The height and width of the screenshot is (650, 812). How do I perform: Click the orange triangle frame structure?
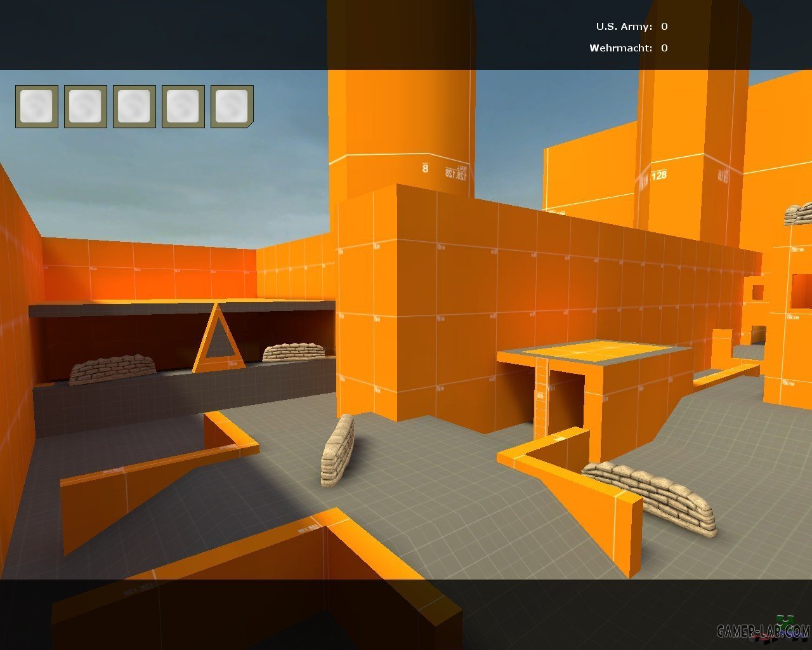pyautogui.click(x=219, y=338)
